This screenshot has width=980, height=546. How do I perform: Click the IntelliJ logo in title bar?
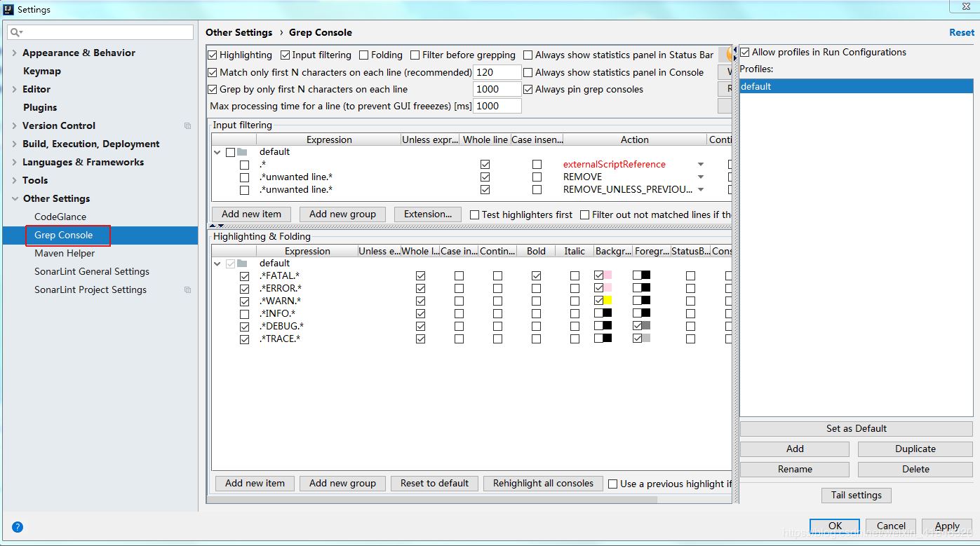pos(9,9)
